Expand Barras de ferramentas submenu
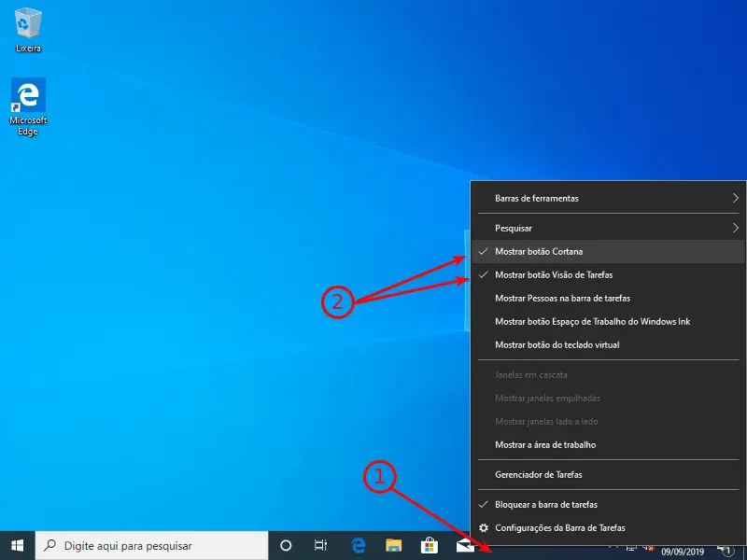The image size is (747, 560). tap(609, 198)
